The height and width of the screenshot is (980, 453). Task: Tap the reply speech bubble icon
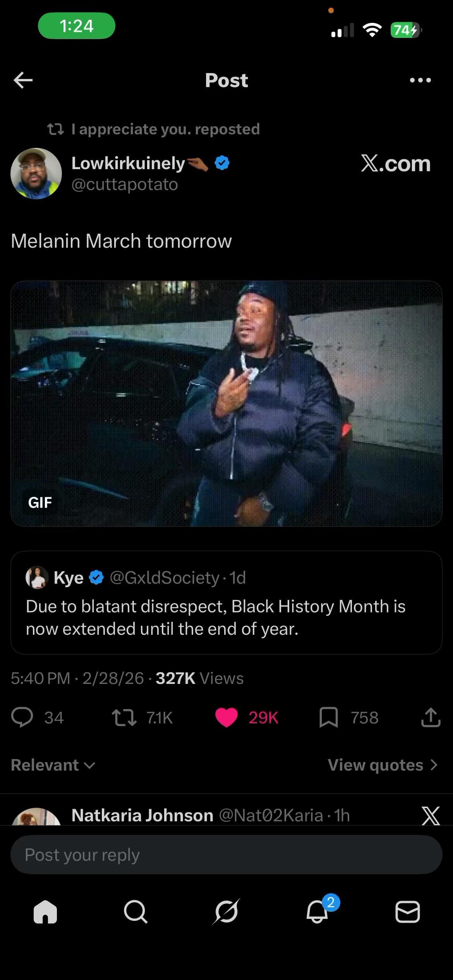[22, 717]
